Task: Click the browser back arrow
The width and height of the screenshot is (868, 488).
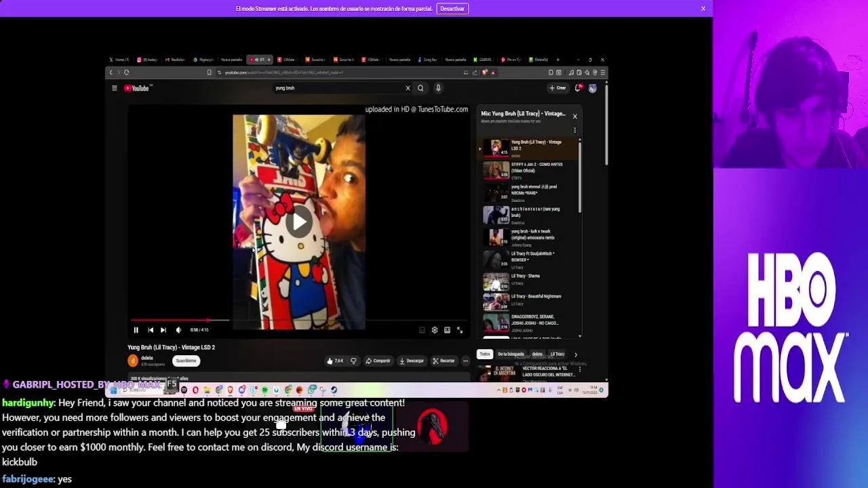Action: (x=111, y=73)
